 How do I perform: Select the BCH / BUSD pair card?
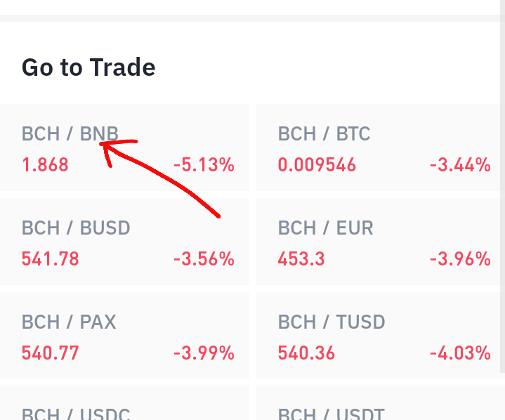click(x=124, y=242)
